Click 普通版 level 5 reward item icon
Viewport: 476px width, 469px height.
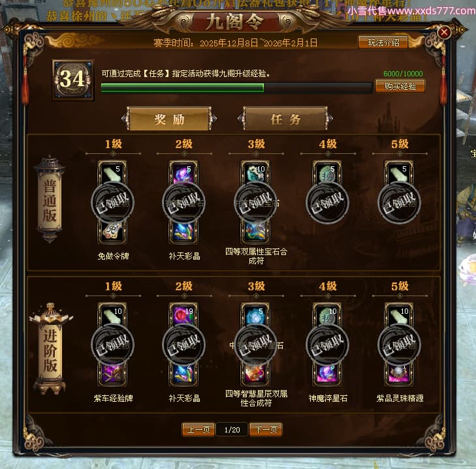point(398,173)
